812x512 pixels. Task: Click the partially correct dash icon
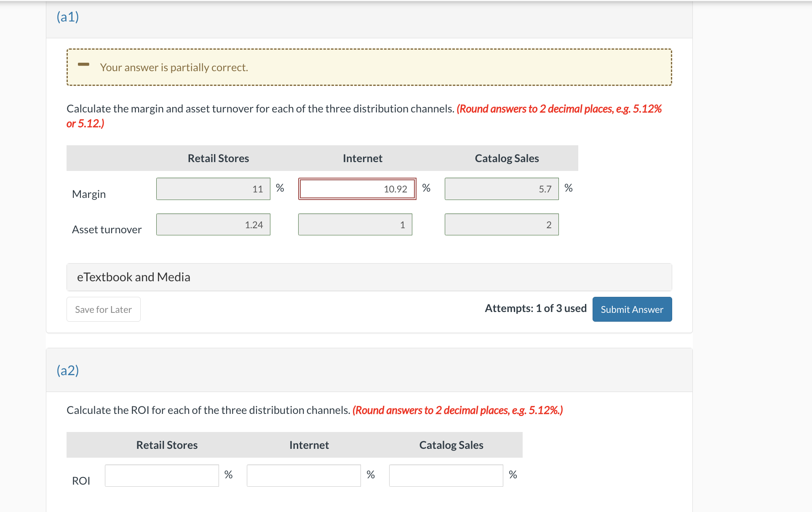click(83, 64)
